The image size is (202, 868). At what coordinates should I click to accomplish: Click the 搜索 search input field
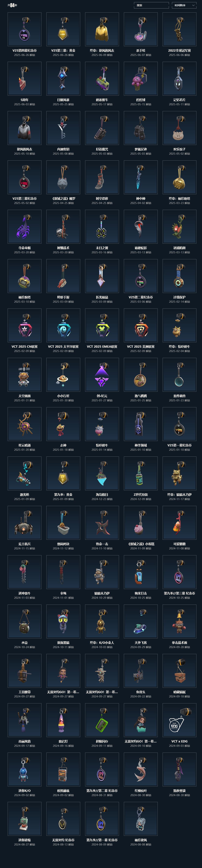(151, 5)
